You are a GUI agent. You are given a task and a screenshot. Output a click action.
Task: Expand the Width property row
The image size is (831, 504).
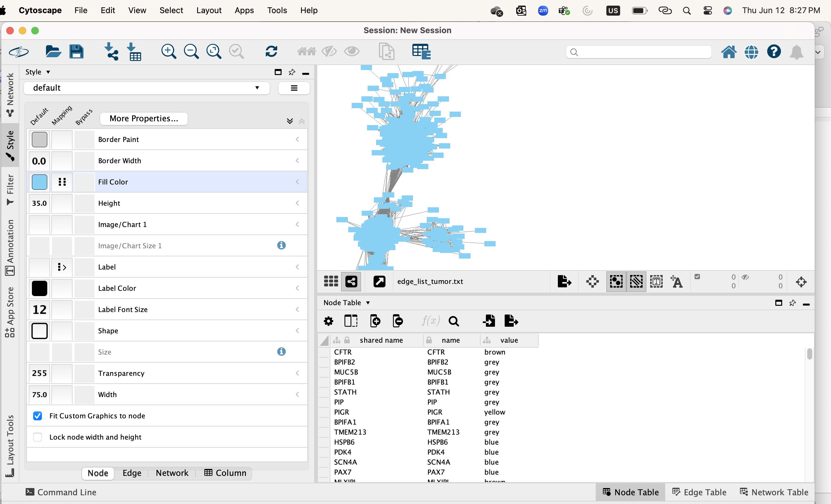[x=297, y=394]
